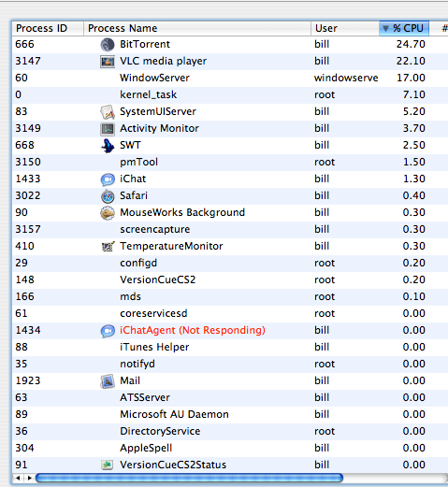Sort by the % CPU column header
The height and width of the screenshot is (487, 448).
coord(404,28)
